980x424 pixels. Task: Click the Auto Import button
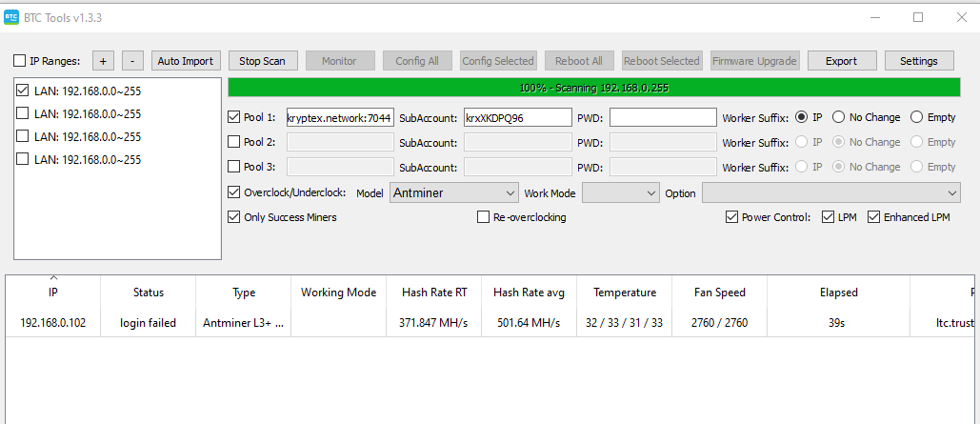tap(185, 61)
